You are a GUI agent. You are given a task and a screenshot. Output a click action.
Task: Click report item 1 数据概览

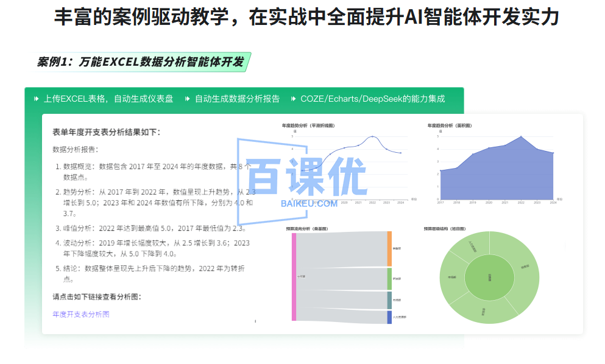click(x=154, y=172)
